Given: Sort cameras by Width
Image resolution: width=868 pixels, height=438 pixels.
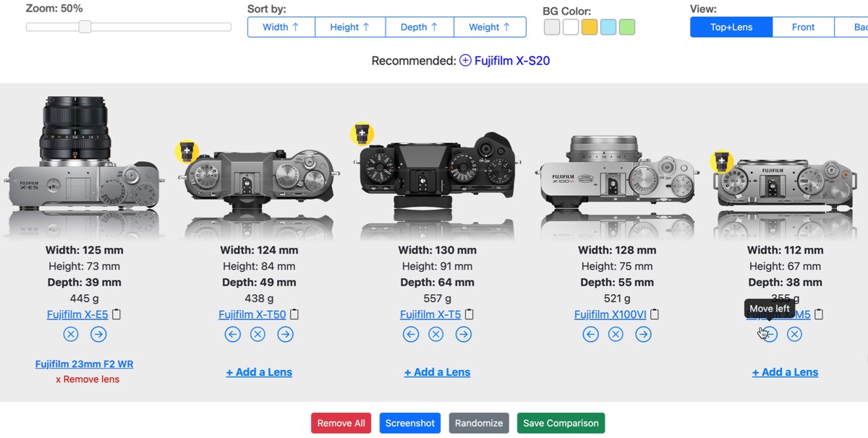Looking at the screenshot, I should (x=281, y=27).
